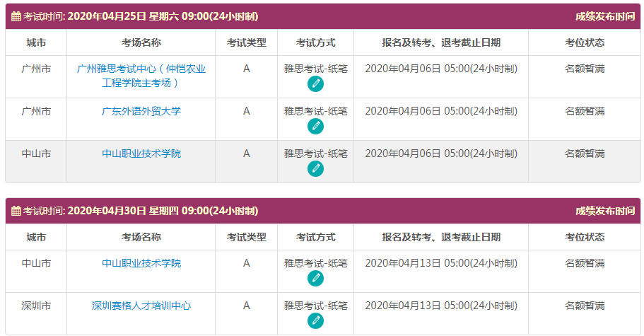Viewport: 644px width, 336px height.
Task: Click 中山市 cell in April 30 table
Action: point(36,263)
